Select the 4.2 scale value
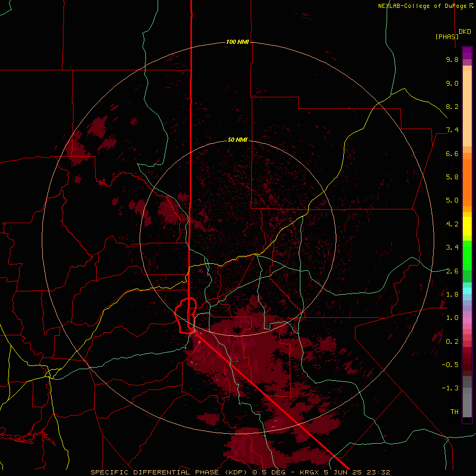The width and height of the screenshot is (476, 476). pos(452,224)
